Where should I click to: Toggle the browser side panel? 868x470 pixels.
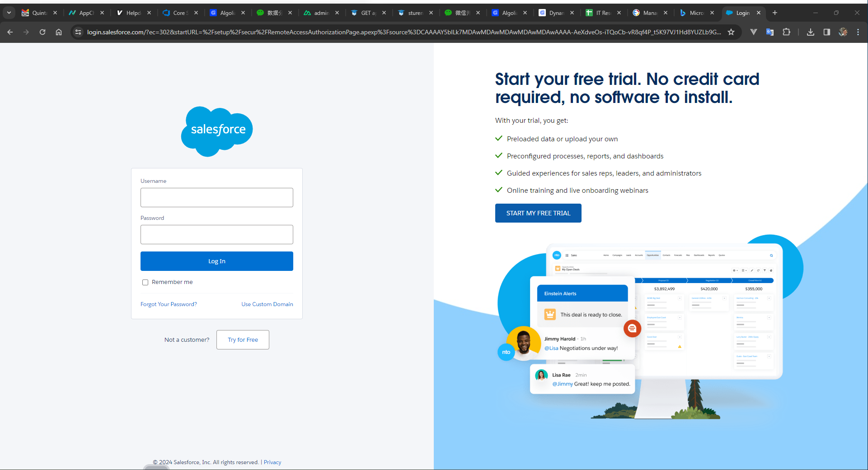tap(827, 32)
